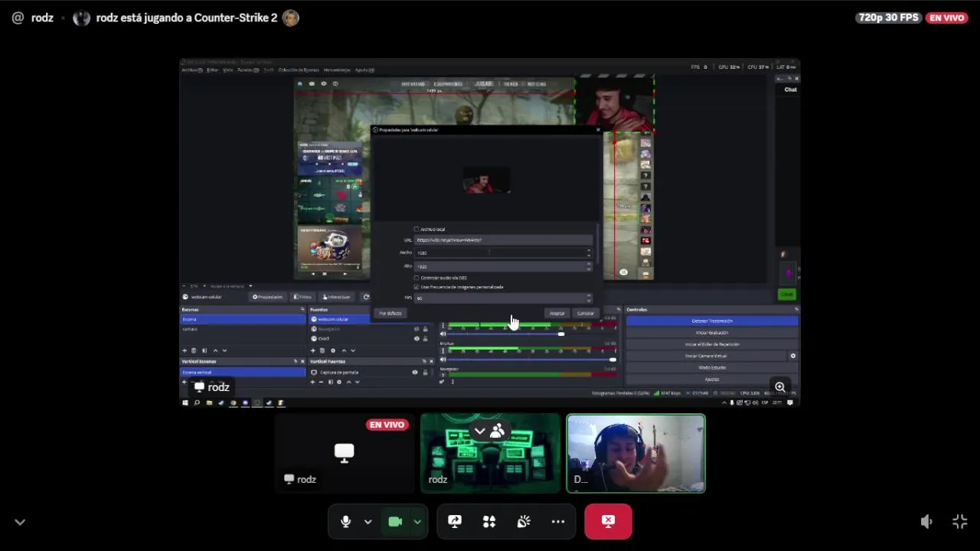Exit full screen mode icon
980x551 pixels.
click(959, 522)
